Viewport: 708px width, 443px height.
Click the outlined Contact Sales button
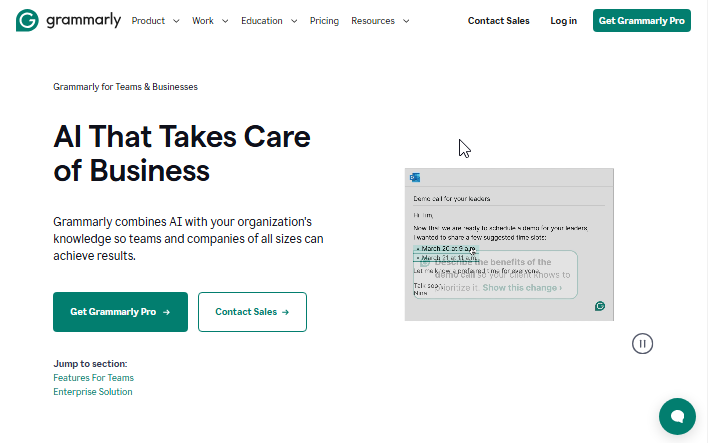[252, 312]
